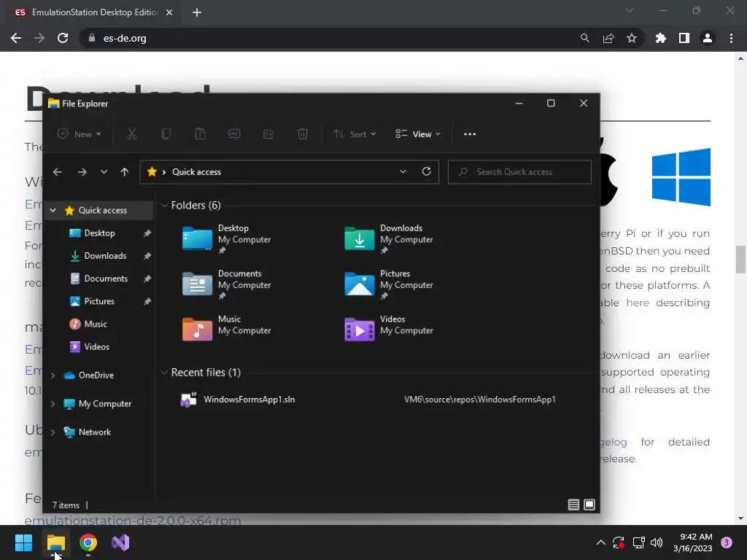Viewport: 747px width, 560px height.
Task: Click the browser page vertical scrollbar thumb
Action: click(740, 260)
